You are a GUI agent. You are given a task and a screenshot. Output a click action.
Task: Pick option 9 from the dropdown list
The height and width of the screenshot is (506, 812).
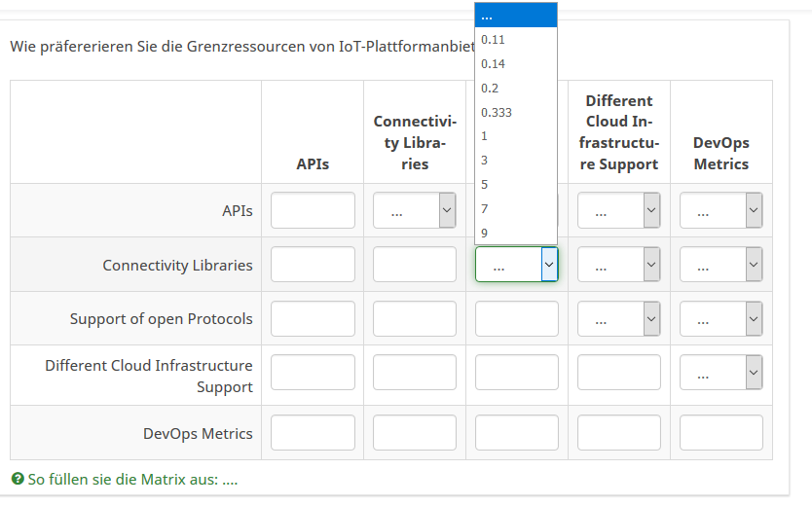coord(485,234)
